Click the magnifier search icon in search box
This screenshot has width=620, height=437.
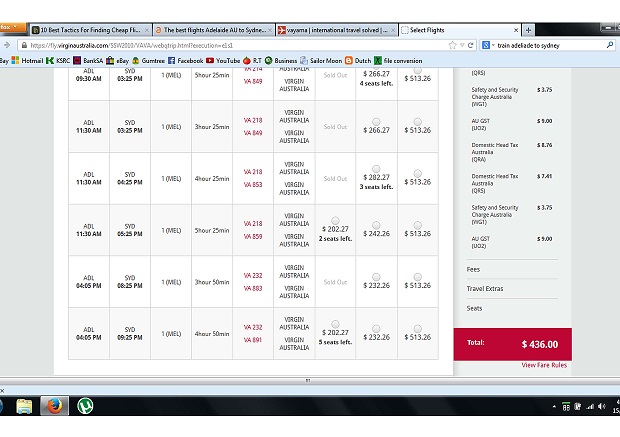[x=610, y=45]
